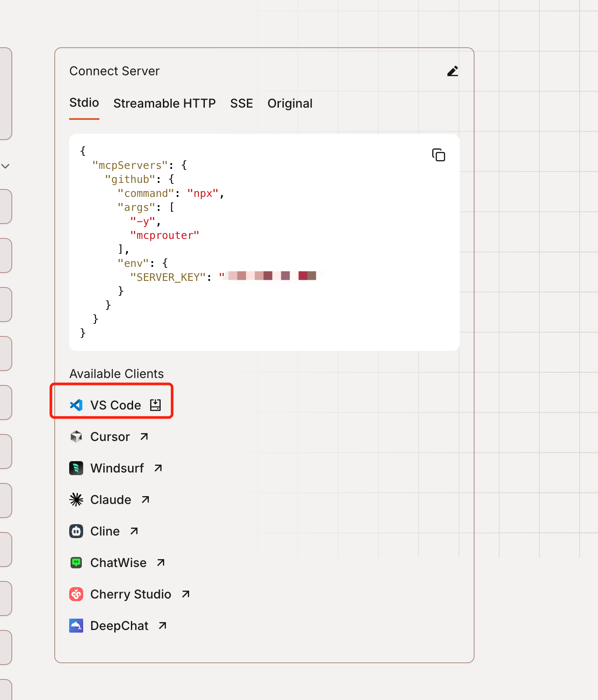Click the "env" key in the config
The width and height of the screenshot is (598, 700).
point(133,263)
